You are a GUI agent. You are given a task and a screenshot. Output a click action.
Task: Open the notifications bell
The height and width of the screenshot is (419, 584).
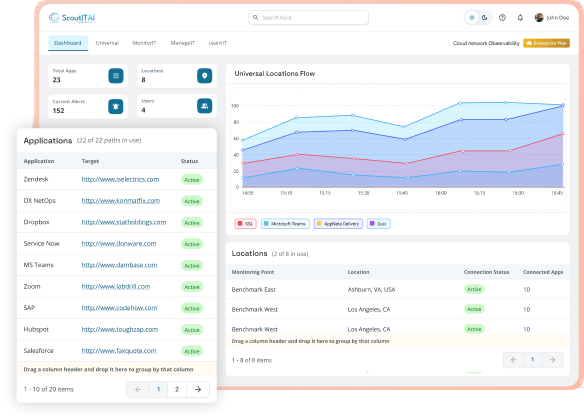pyautogui.click(x=520, y=18)
